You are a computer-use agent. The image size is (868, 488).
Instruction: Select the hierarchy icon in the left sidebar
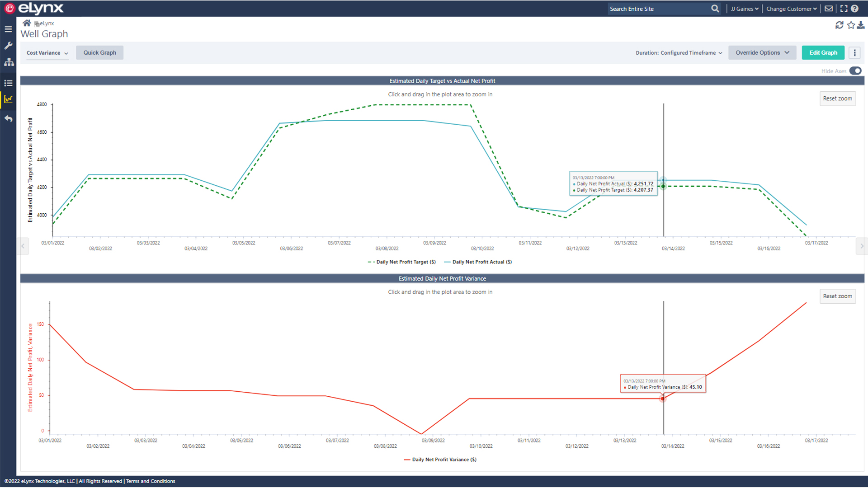[8, 62]
